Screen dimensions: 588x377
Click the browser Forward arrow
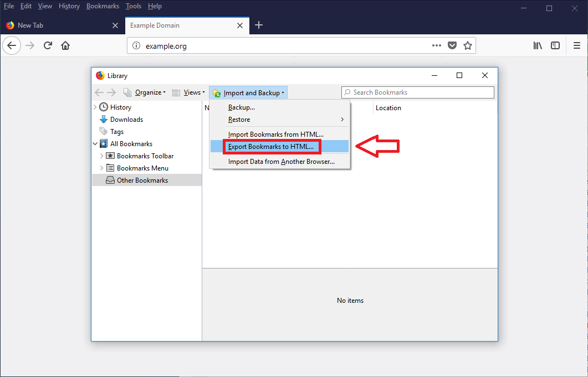30,46
